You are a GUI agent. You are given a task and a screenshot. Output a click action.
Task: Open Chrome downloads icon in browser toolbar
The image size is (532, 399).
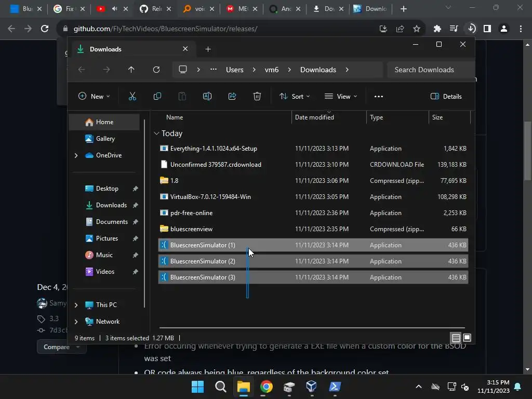click(471, 29)
